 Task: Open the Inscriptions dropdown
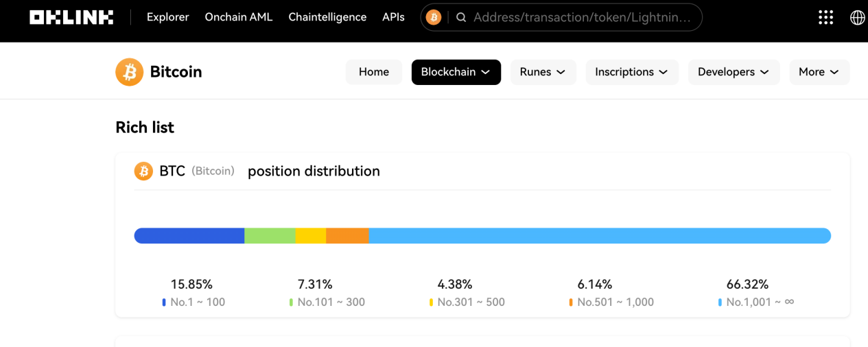(x=631, y=72)
